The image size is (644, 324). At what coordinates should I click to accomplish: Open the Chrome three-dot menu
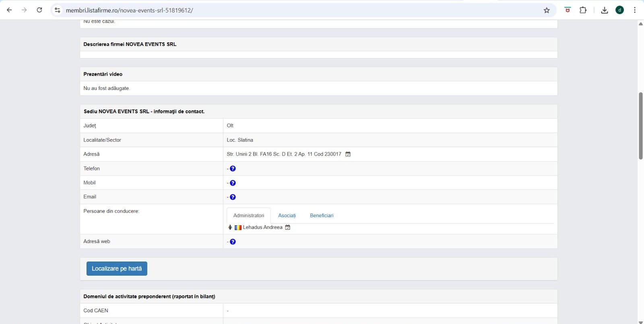[x=635, y=10]
